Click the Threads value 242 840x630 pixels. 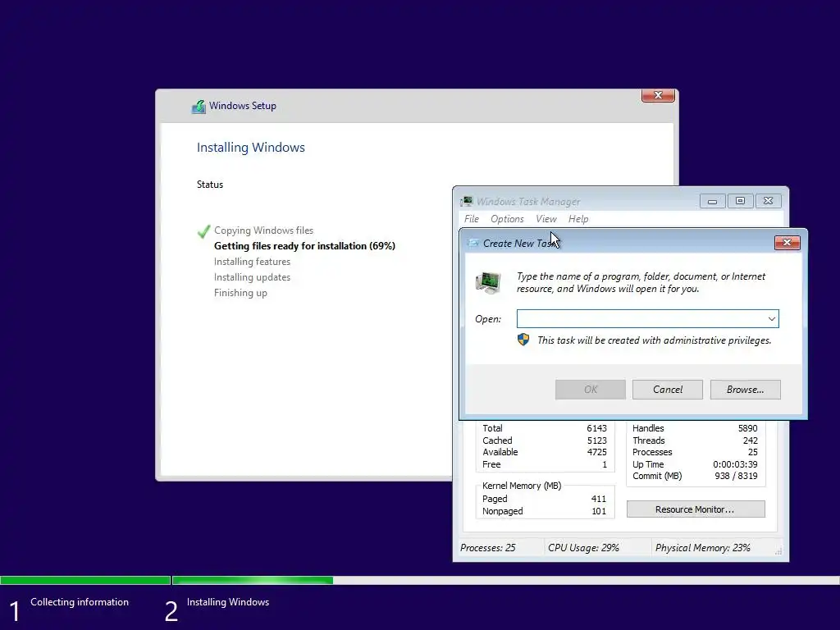tap(750, 441)
